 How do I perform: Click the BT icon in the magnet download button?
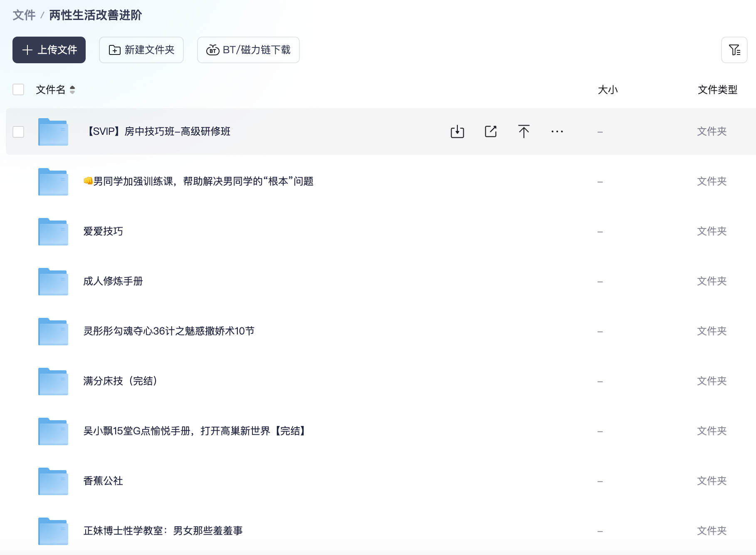[x=212, y=50]
